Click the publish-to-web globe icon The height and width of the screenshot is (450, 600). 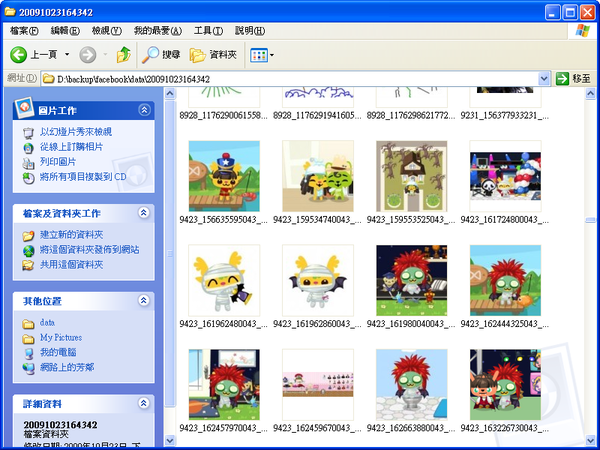28,251
